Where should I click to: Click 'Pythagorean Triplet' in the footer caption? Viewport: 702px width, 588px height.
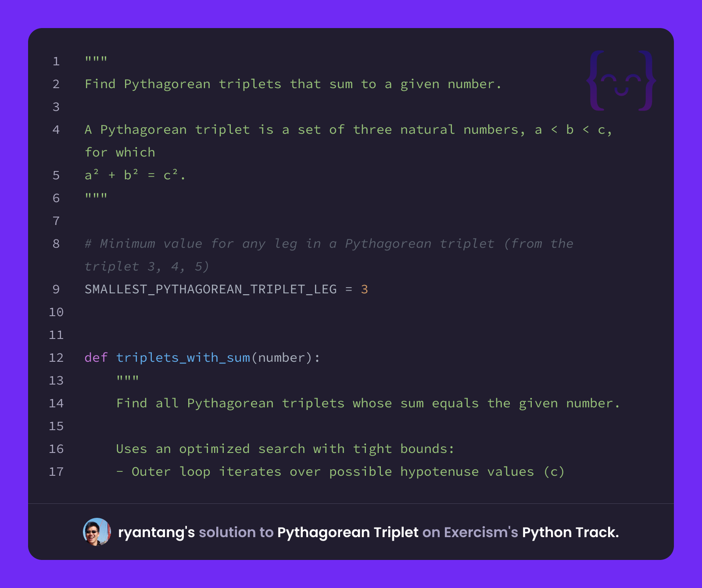348,532
